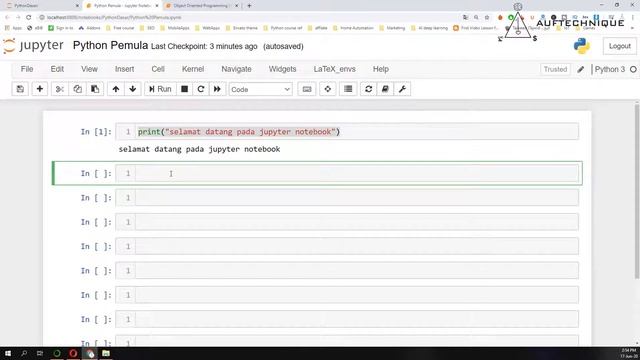This screenshot has width=640, height=360.
Task: Paste cells below icon
Action: coord(95,89)
